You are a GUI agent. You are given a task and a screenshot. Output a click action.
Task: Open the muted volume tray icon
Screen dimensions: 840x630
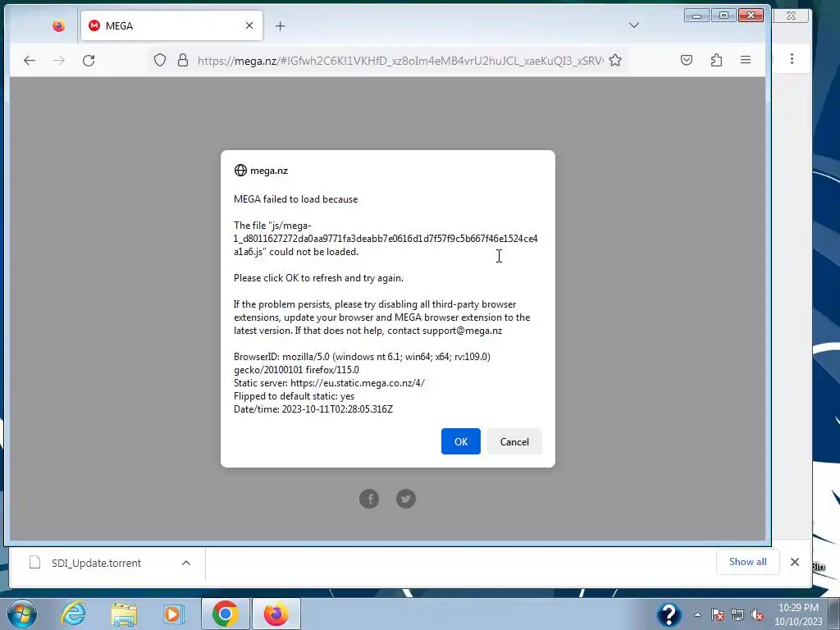pyautogui.click(x=757, y=615)
